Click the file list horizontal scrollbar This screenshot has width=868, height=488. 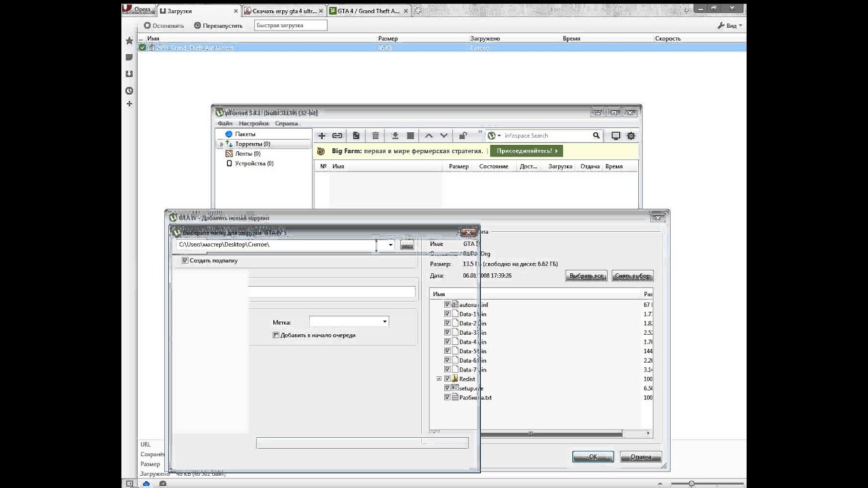540,433
